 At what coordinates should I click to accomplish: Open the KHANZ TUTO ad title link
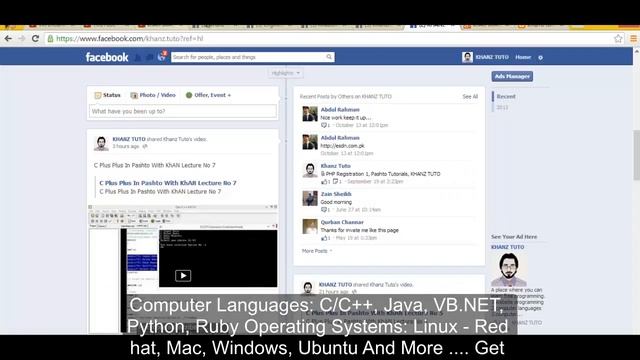[507, 247]
